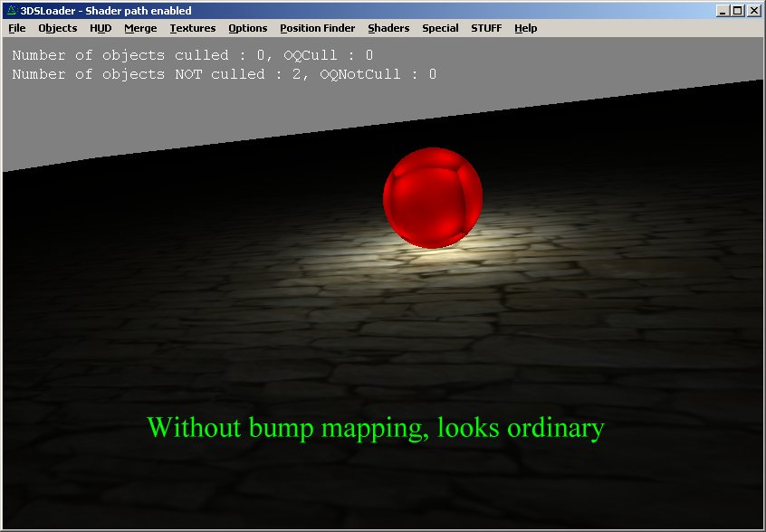Screen dimensions: 766x532
Task: Click the 'Number of objects culled' HUD text
Action: (193, 55)
